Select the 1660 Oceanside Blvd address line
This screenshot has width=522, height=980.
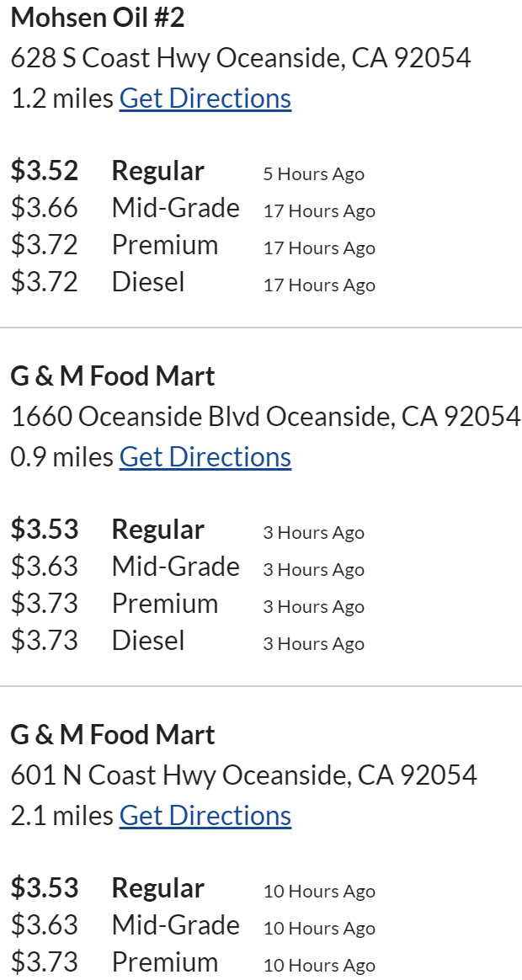click(265, 417)
